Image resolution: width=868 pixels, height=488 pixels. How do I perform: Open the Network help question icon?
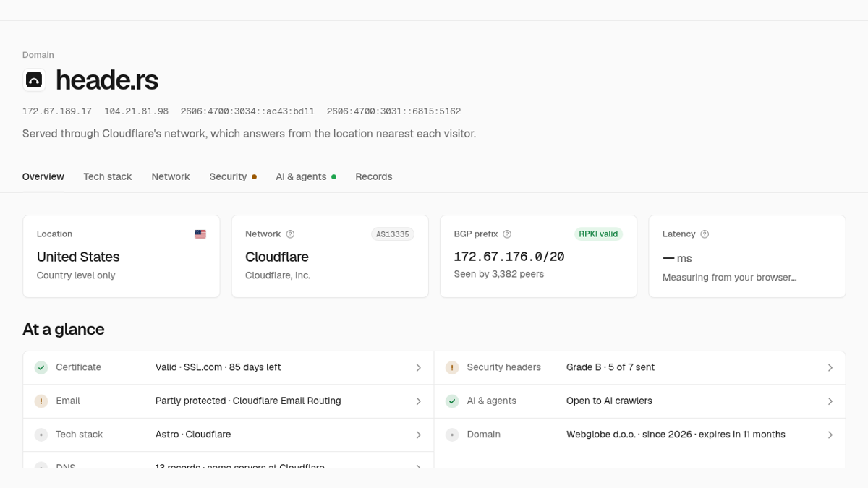coord(290,234)
